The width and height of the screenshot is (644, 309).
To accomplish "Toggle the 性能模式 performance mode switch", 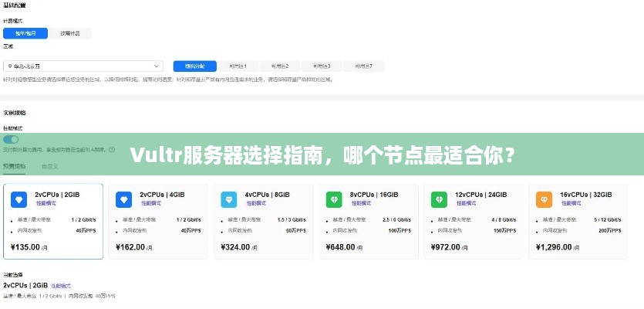I will point(11,140).
